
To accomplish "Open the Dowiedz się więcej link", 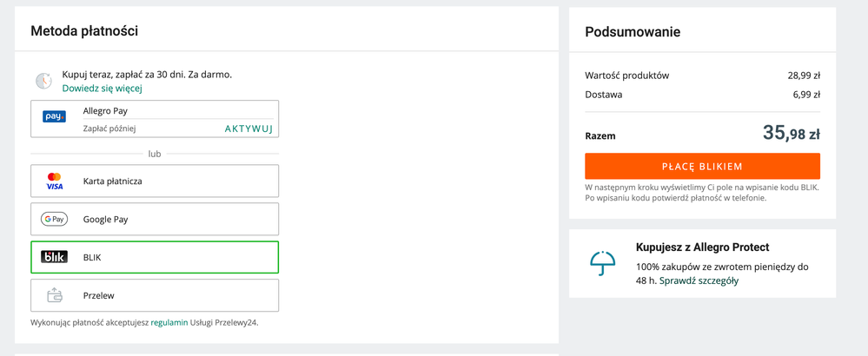I will click(x=102, y=89).
